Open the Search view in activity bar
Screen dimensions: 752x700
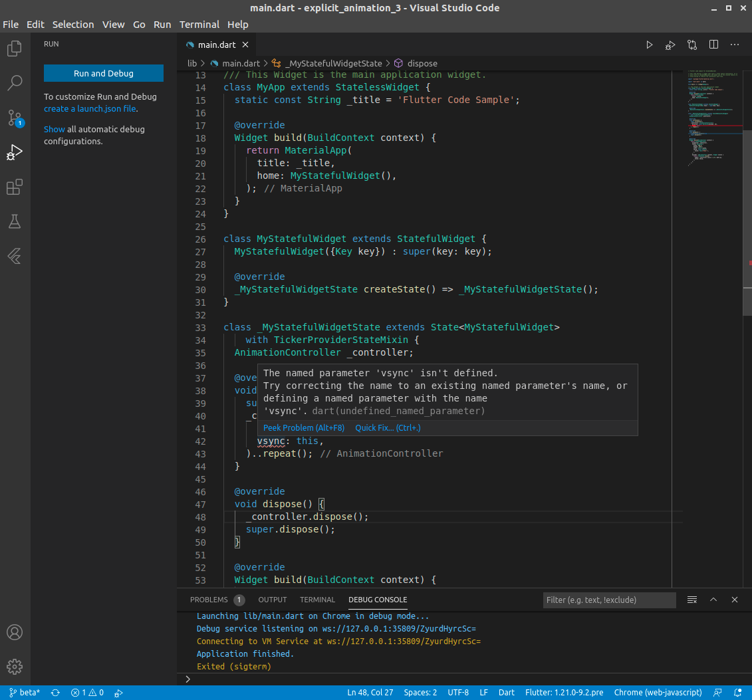pos(15,82)
